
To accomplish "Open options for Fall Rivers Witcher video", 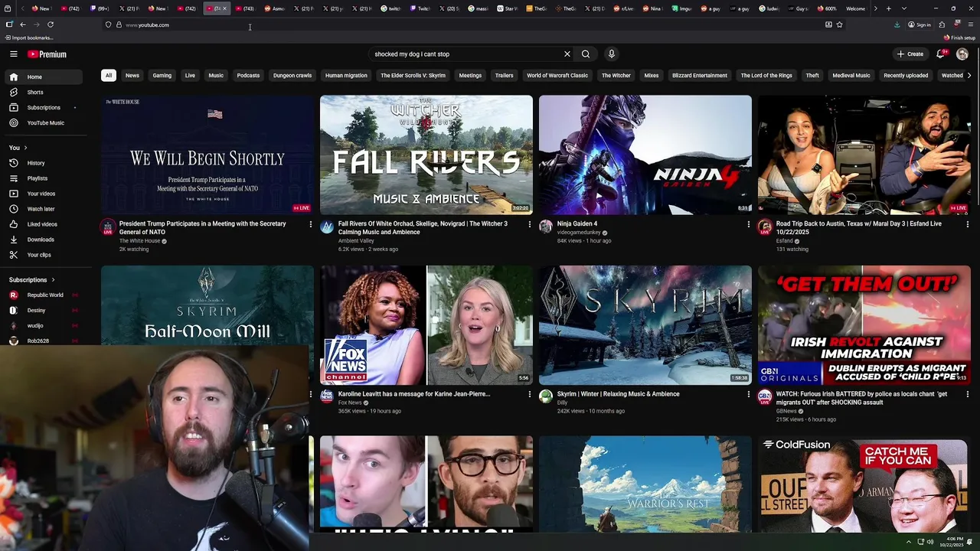I will [529, 224].
